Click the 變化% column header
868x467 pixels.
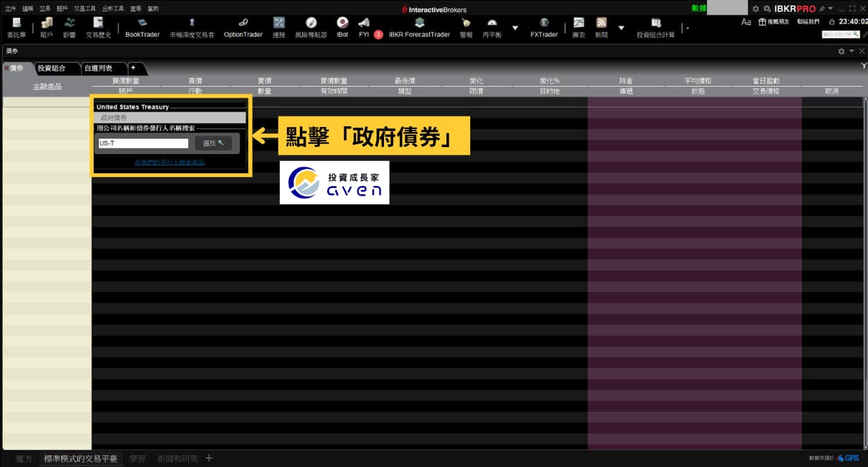(549, 81)
